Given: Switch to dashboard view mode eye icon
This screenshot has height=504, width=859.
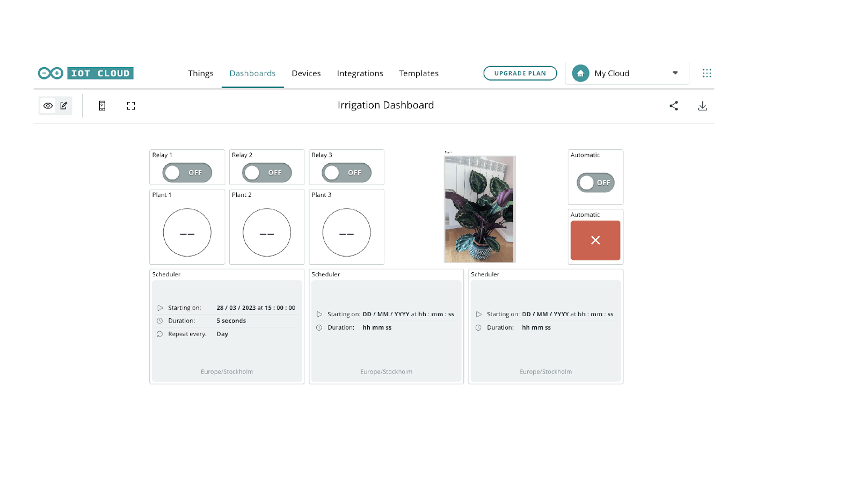Looking at the screenshot, I should tap(48, 106).
